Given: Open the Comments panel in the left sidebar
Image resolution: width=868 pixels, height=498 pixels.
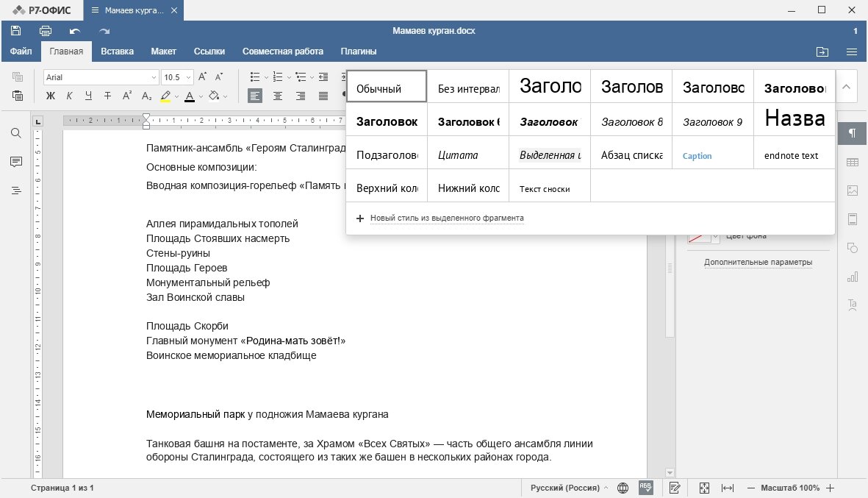Looking at the screenshot, I should coord(16,162).
